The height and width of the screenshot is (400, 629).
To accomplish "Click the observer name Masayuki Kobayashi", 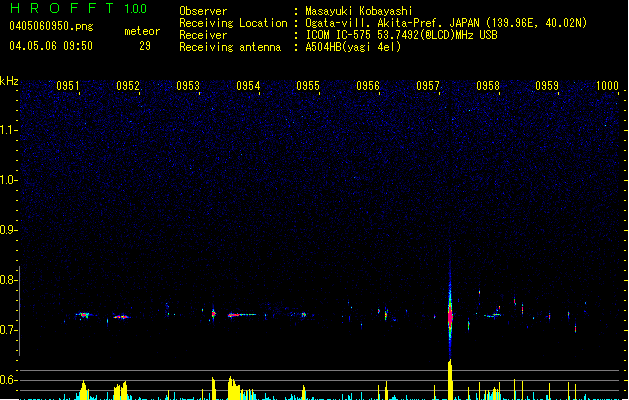I will click(359, 11).
